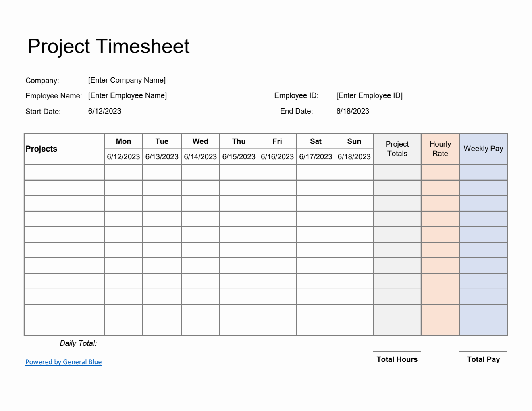Select the Mon column header

tap(123, 141)
